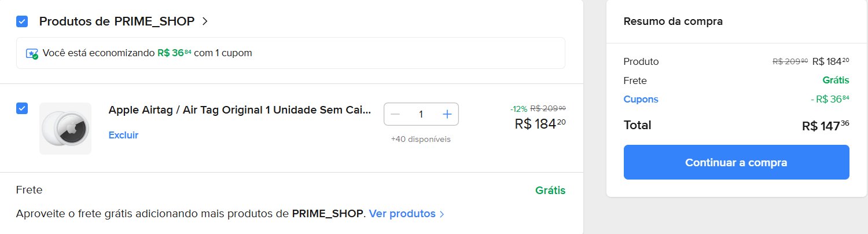
Task: Open the Apple Airtag product thumbnail
Action: (x=65, y=129)
